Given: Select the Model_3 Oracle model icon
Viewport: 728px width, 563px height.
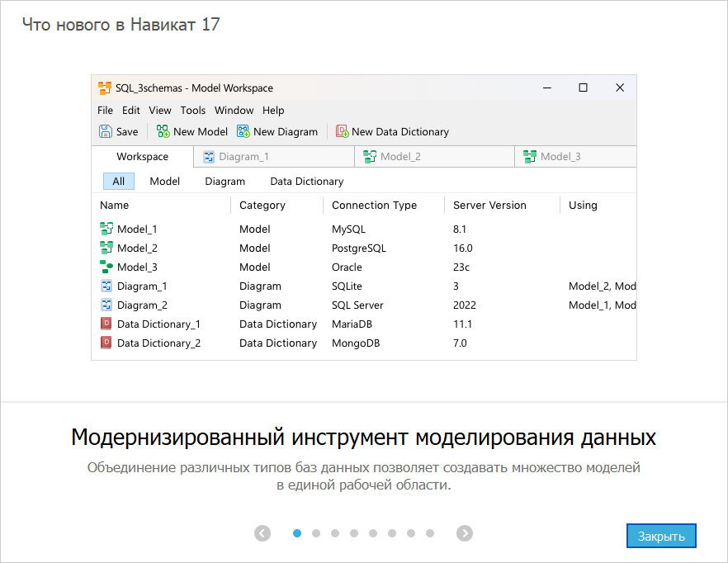Looking at the screenshot, I should [106, 267].
